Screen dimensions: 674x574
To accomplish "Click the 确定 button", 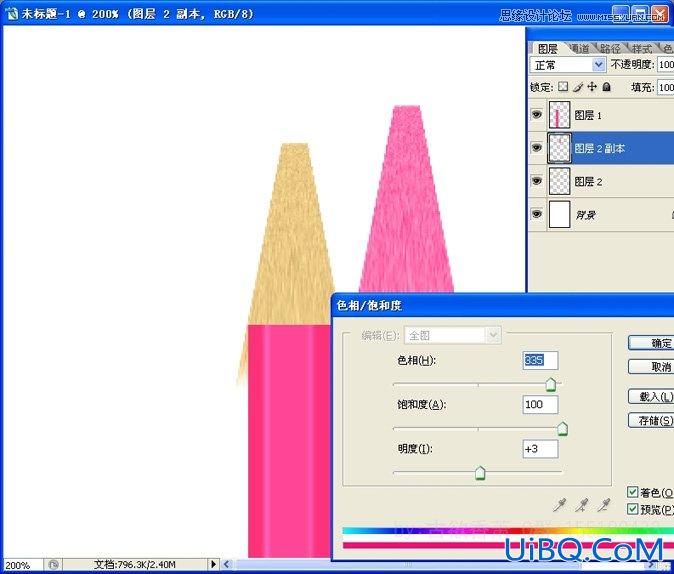I will point(651,343).
